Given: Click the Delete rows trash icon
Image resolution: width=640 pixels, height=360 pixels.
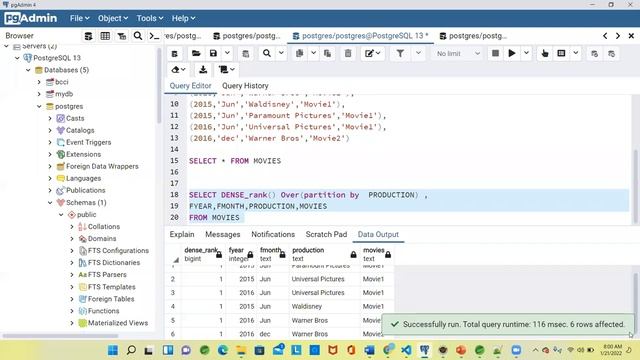Looking at the screenshot, I should pos(348,53).
